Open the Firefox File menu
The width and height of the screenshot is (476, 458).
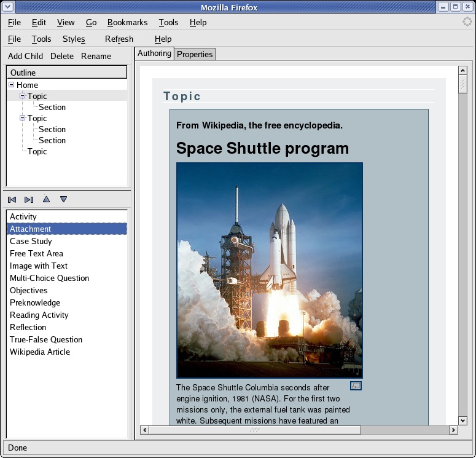[14, 23]
